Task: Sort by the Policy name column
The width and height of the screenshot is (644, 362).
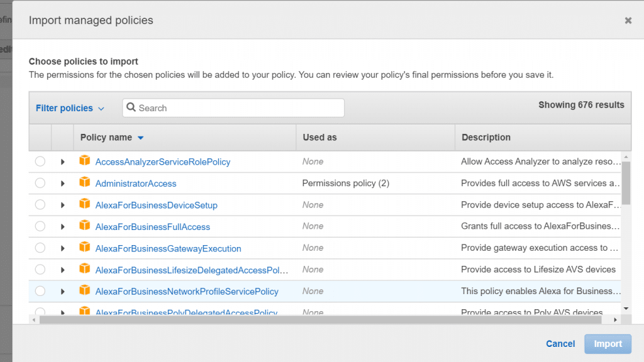Action: [x=112, y=138]
